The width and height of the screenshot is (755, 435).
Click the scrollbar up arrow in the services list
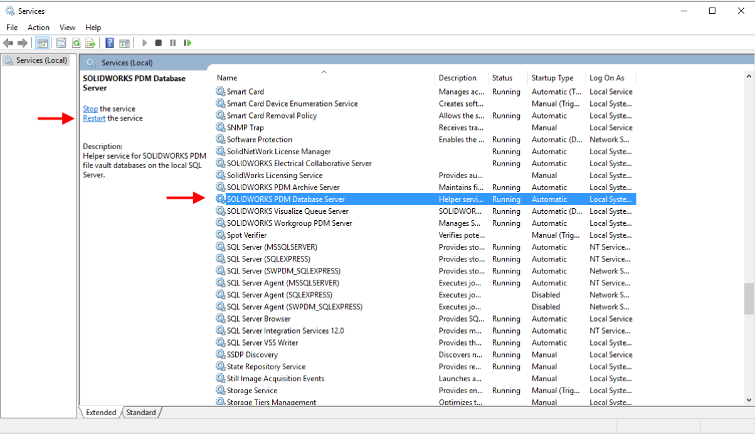tap(749, 76)
